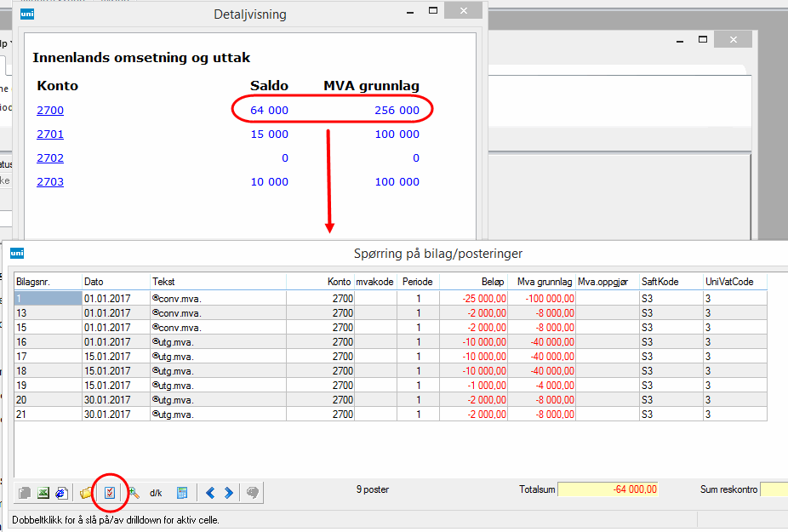Click the yellow folder icon
This screenshot has width=788, height=532.
pyautogui.click(x=86, y=492)
